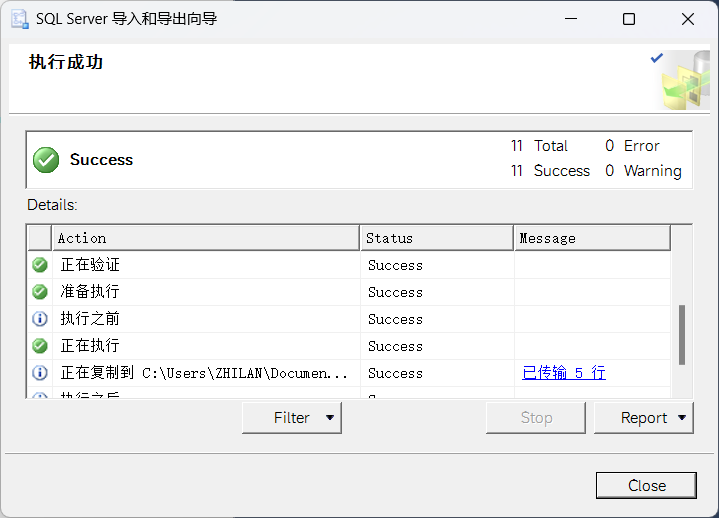Viewport: 719px width, 518px height.
Task: Open the 已传输 5 行 message link
Action: point(564,373)
